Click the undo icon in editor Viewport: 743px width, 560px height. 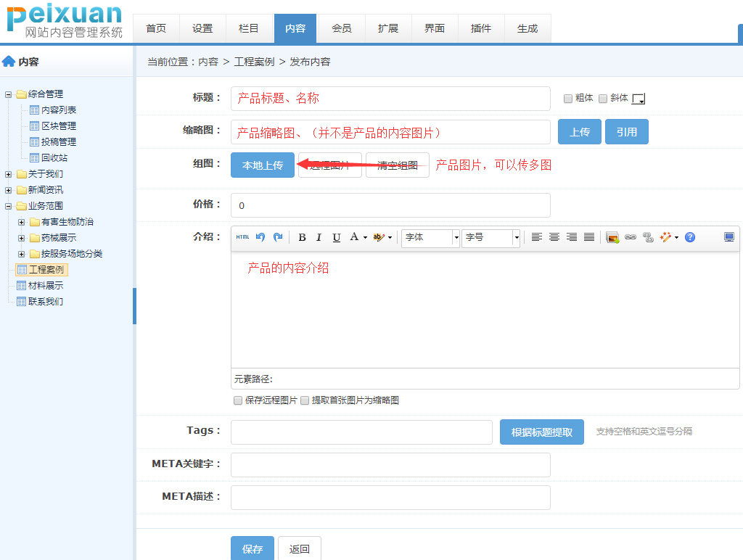(x=260, y=237)
